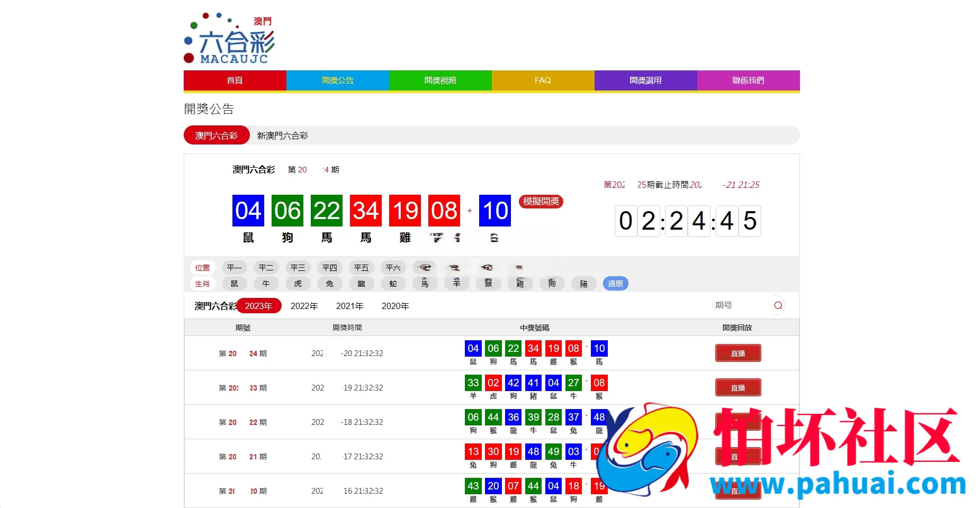Click the 期號 column header

[243, 328]
